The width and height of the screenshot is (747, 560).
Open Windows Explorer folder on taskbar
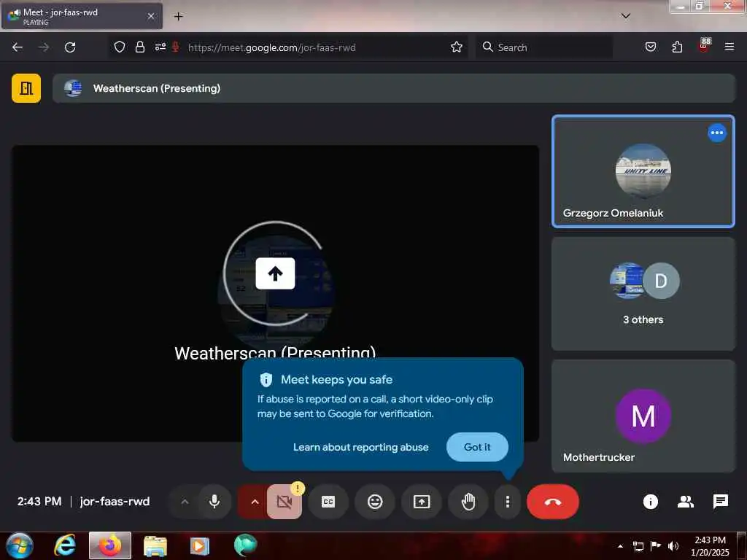click(x=155, y=546)
